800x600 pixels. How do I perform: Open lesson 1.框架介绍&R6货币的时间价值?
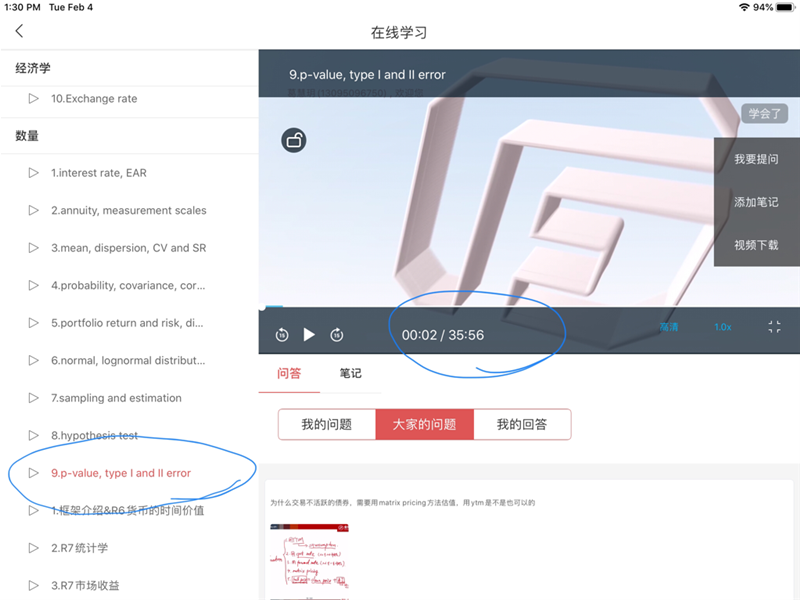[129, 510]
